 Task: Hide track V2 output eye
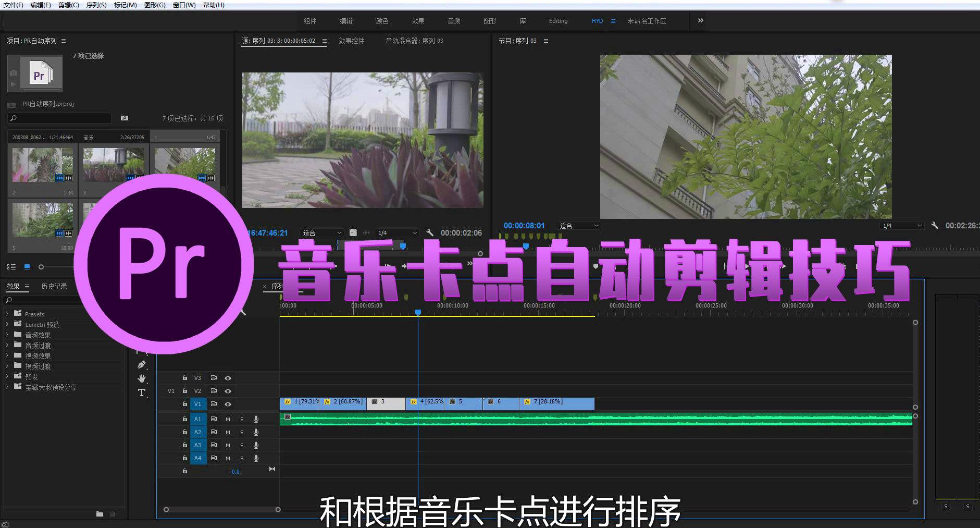pos(228,391)
